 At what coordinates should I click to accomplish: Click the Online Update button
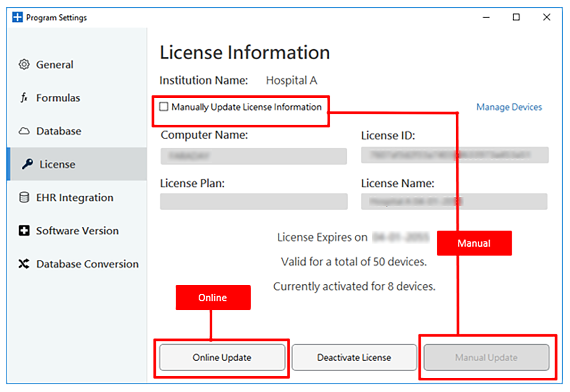(222, 357)
